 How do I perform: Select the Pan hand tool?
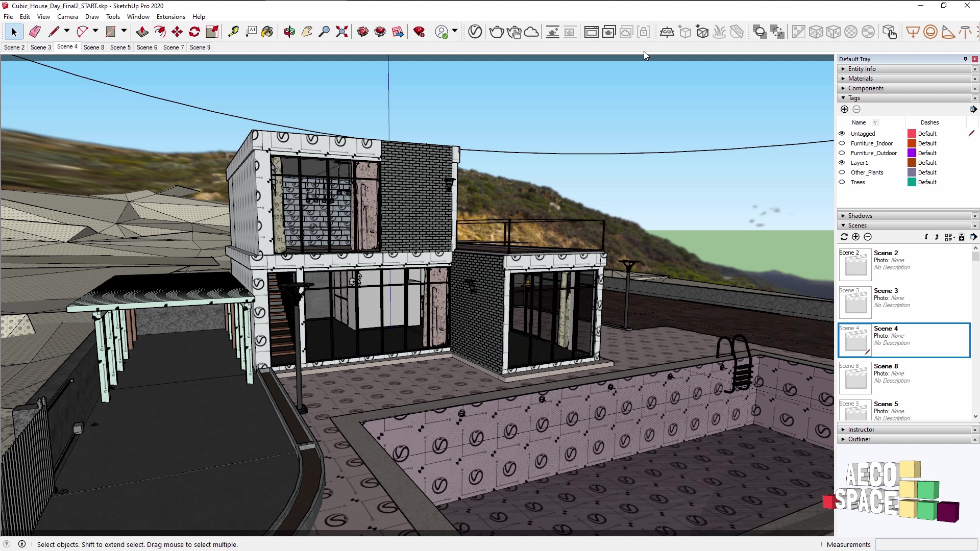pos(307,32)
